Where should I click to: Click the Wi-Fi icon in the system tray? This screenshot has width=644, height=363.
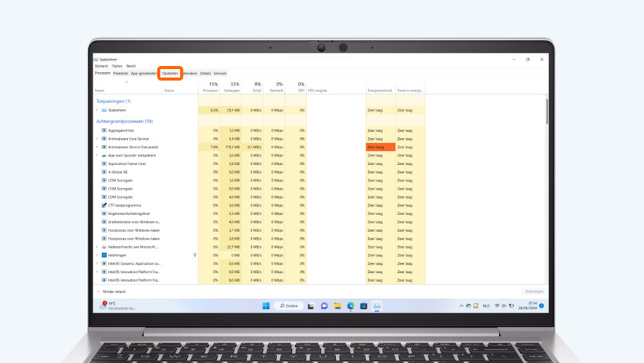[x=496, y=305]
